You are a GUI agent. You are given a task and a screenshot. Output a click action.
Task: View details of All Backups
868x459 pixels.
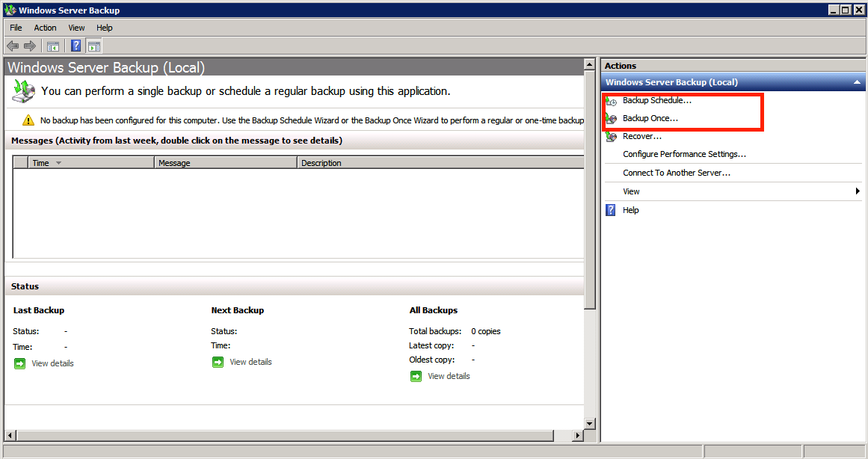pyautogui.click(x=449, y=376)
